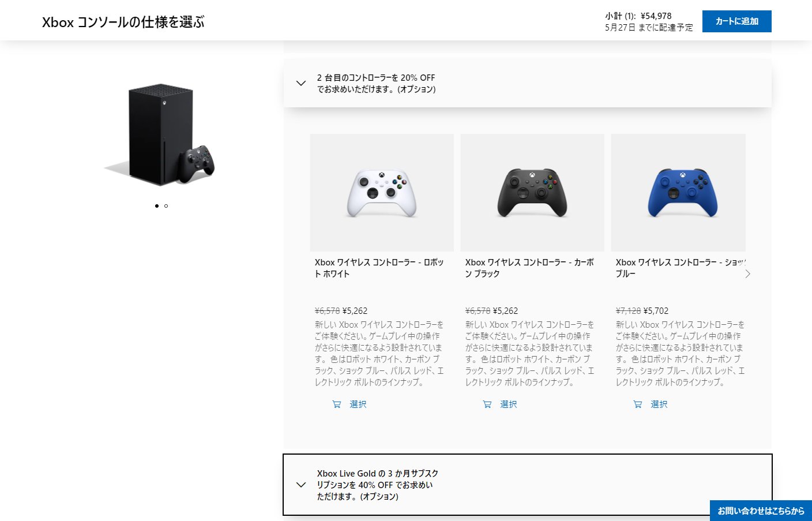The width and height of the screenshot is (812, 521).
Task: Open Xbox ワイヤレス コントローラー ショック ブルー title
Action: (681, 268)
